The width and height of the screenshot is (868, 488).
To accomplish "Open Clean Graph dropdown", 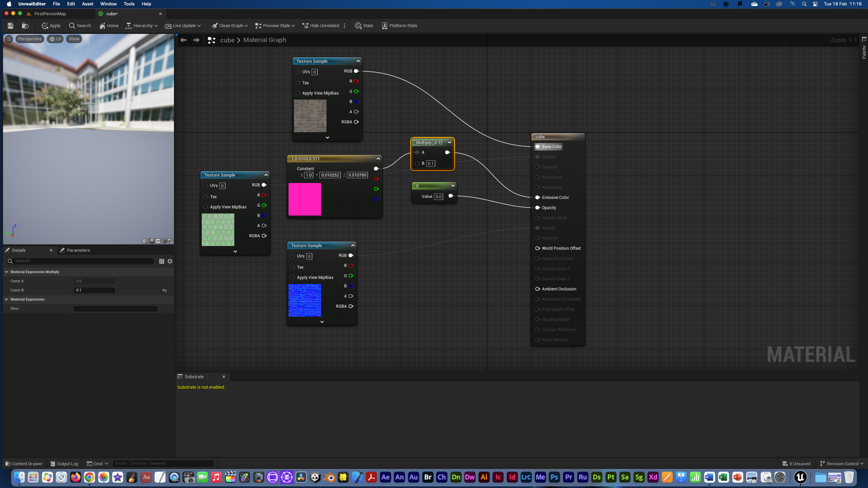I will click(230, 26).
